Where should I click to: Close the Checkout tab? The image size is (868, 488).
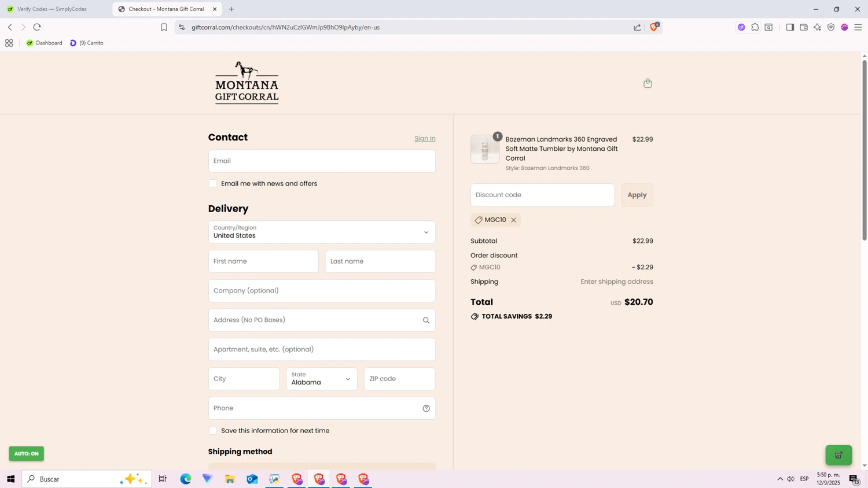pyautogui.click(x=215, y=9)
